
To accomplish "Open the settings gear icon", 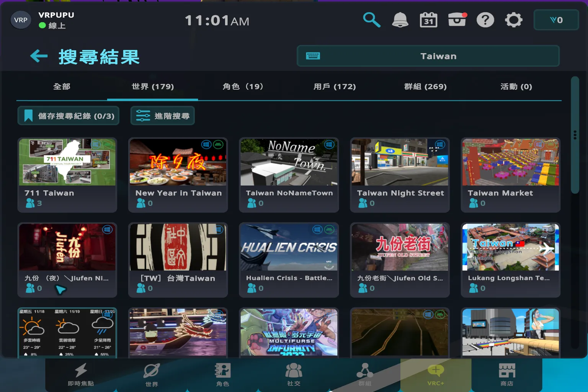I will (514, 20).
